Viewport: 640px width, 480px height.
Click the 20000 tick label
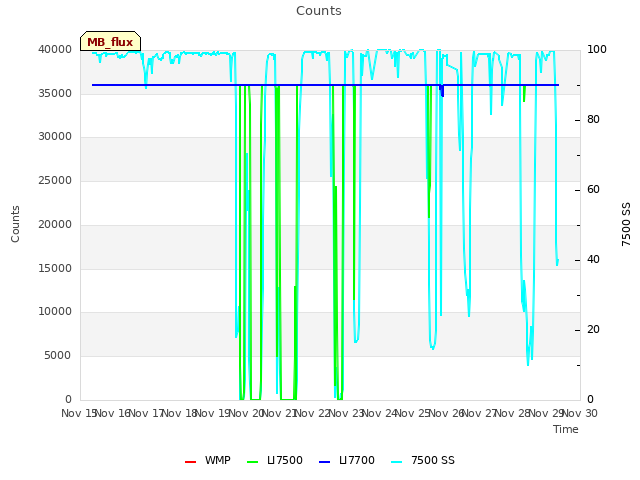pos(55,224)
